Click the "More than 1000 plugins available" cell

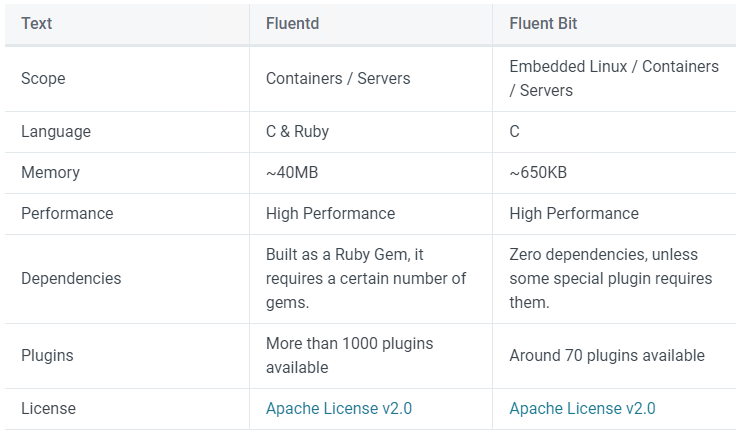click(x=349, y=355)
